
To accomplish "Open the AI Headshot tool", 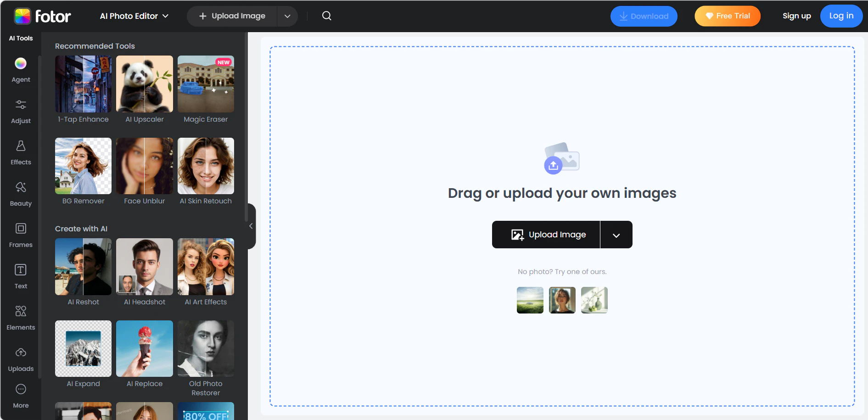I will pos(145,267).
